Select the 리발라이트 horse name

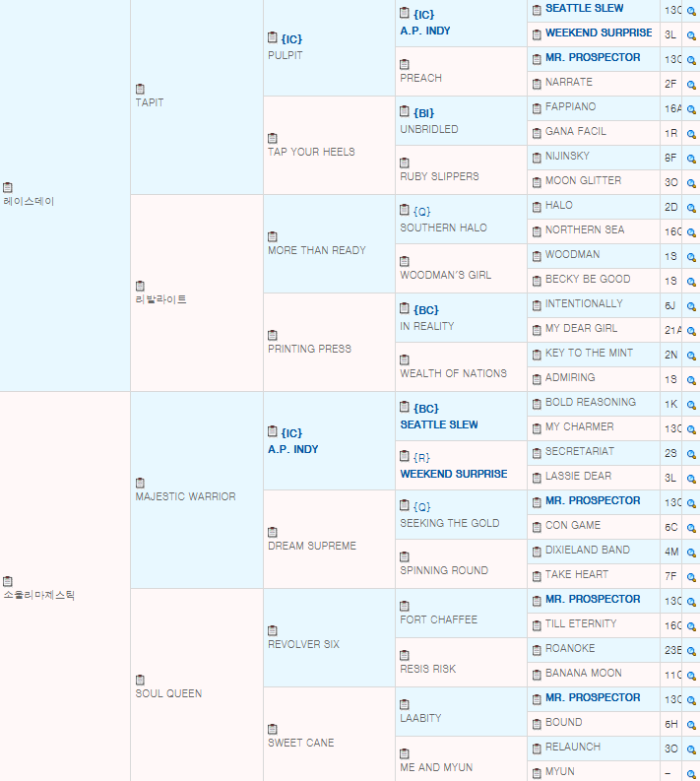[160, 299]
